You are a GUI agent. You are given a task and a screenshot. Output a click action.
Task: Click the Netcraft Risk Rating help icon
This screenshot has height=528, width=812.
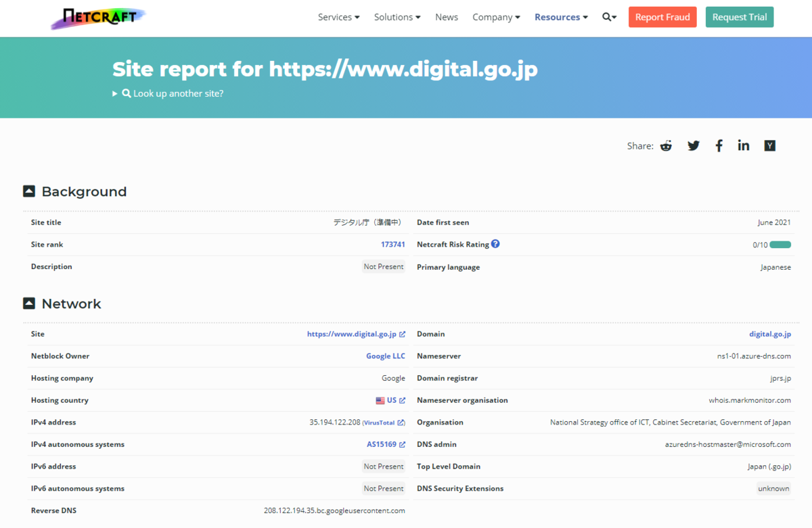(x=495, y=244)
